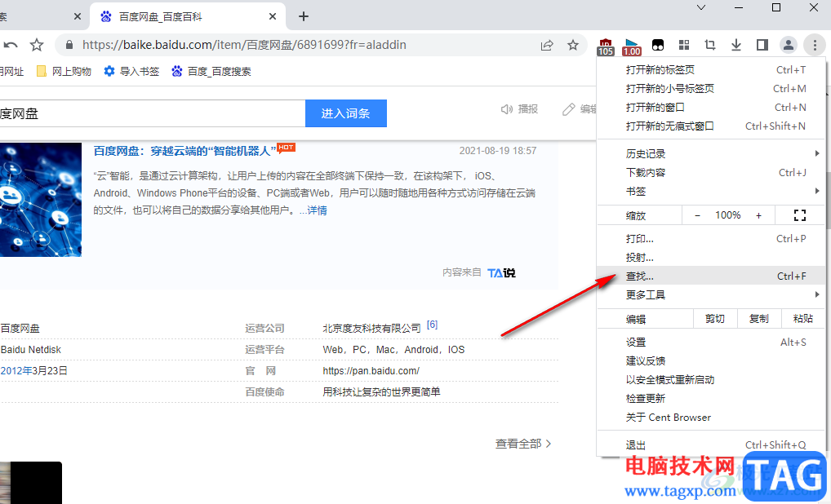
Task: Click the 播报 speaker icon
Action: click(507, 109)
